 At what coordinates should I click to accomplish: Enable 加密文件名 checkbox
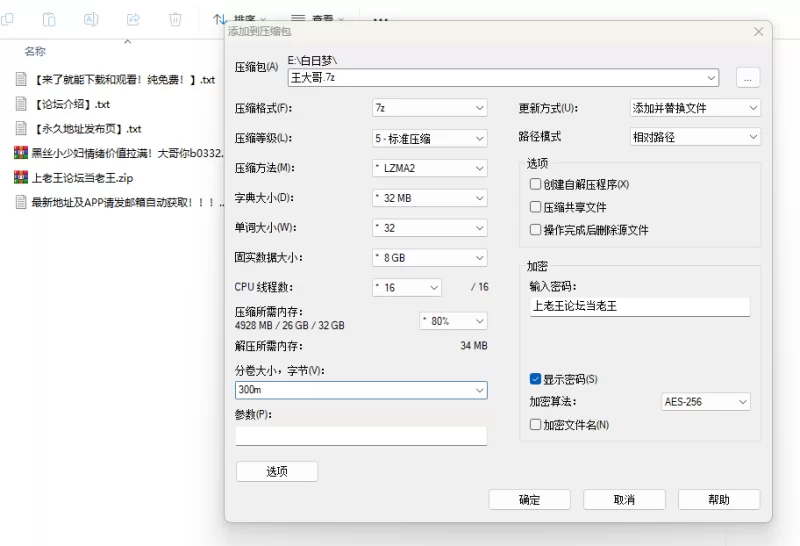click(536, 425)
